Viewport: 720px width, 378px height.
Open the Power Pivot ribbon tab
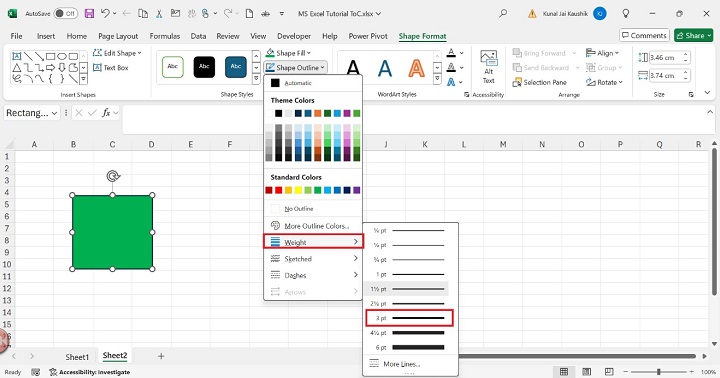click(368, 36)
